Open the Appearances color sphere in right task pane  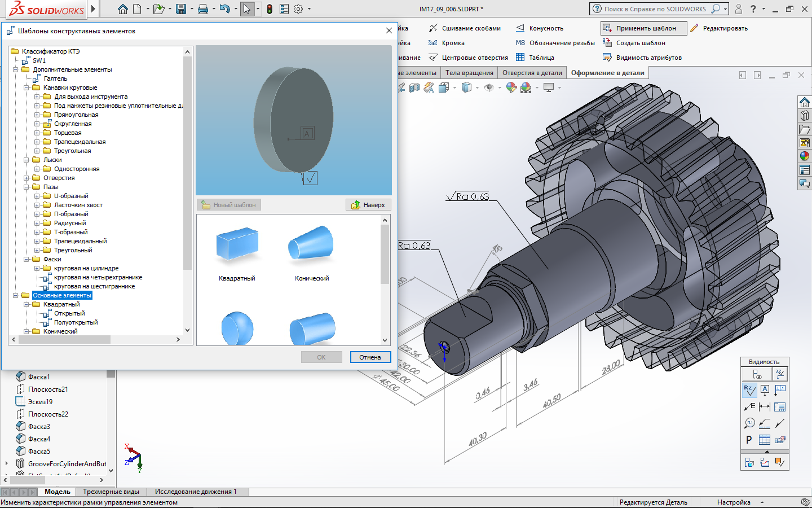point(805,156)
